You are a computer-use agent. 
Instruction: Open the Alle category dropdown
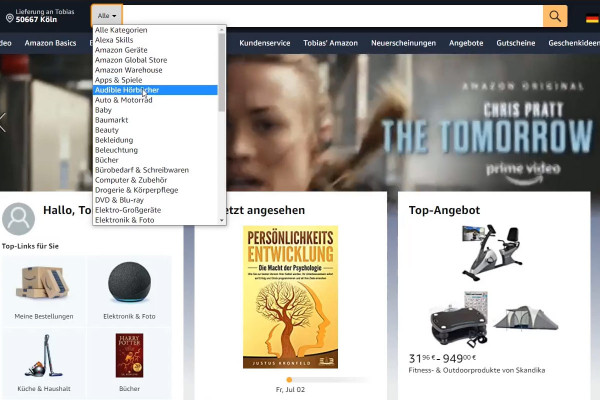click(x=107, y=16)
